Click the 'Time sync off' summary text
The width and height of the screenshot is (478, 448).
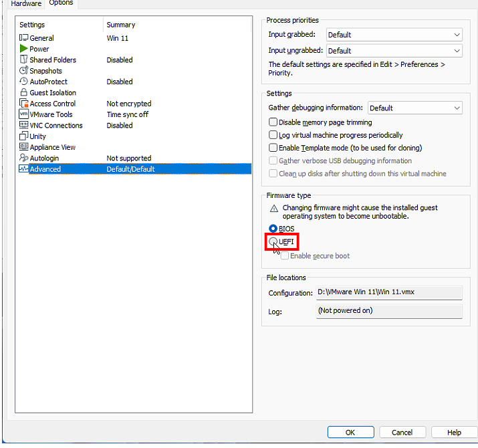tap(127, 114)
